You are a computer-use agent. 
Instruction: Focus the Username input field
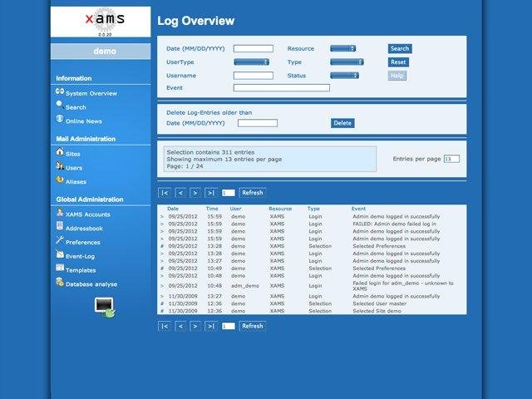coord(253,76)
